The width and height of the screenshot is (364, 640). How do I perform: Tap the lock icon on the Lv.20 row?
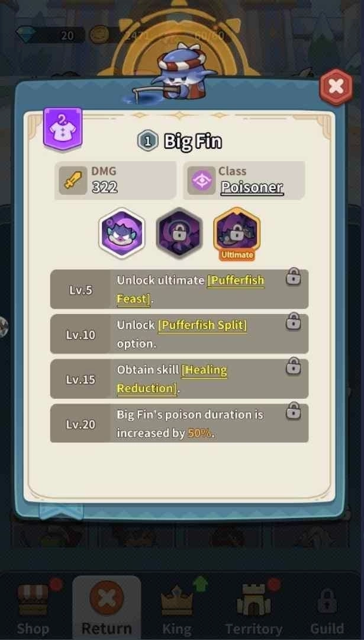coord(293,411)
